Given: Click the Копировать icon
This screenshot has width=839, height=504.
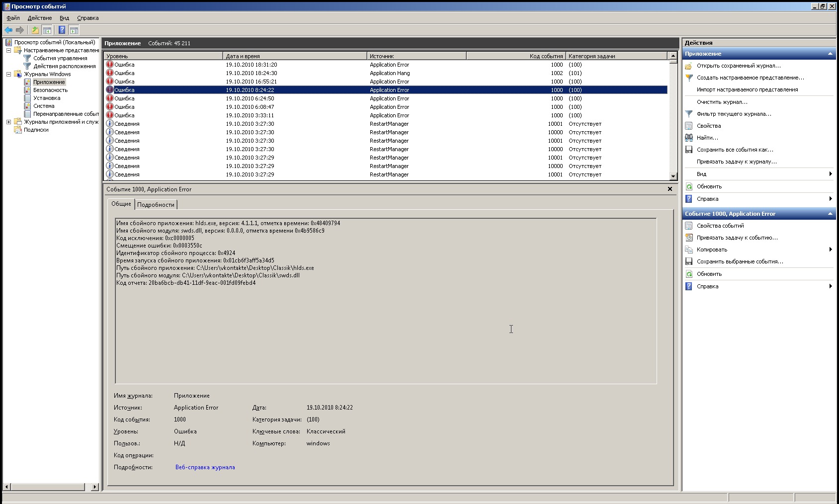Looking at the screenshot, I should point(689,250).
